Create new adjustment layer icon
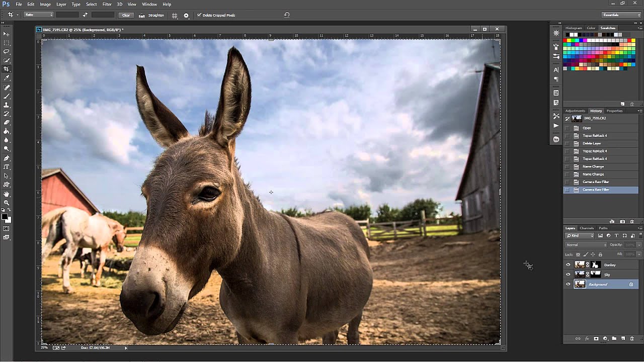Viewport: 644px width, 362px height. (x=605, y=339)
